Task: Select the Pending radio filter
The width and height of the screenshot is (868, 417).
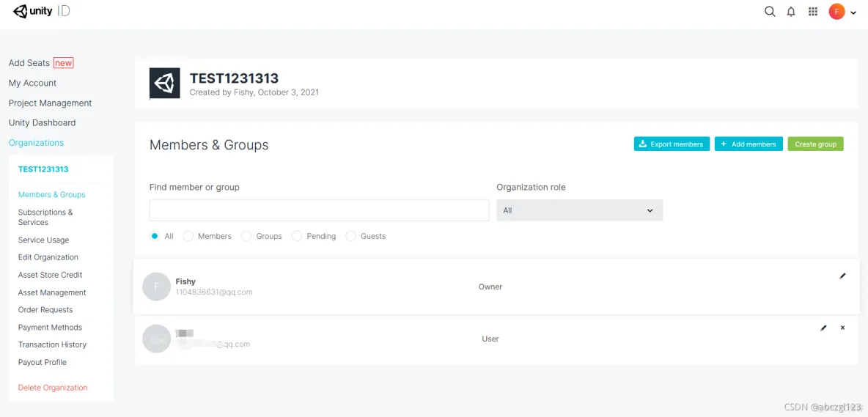Action: tap(297, 236)
